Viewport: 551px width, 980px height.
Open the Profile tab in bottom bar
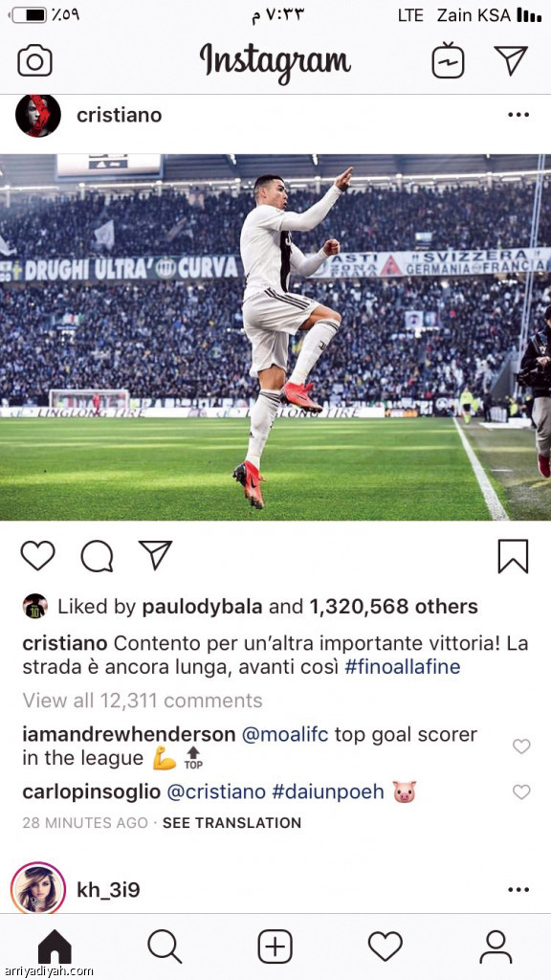(x=496, y=947)
